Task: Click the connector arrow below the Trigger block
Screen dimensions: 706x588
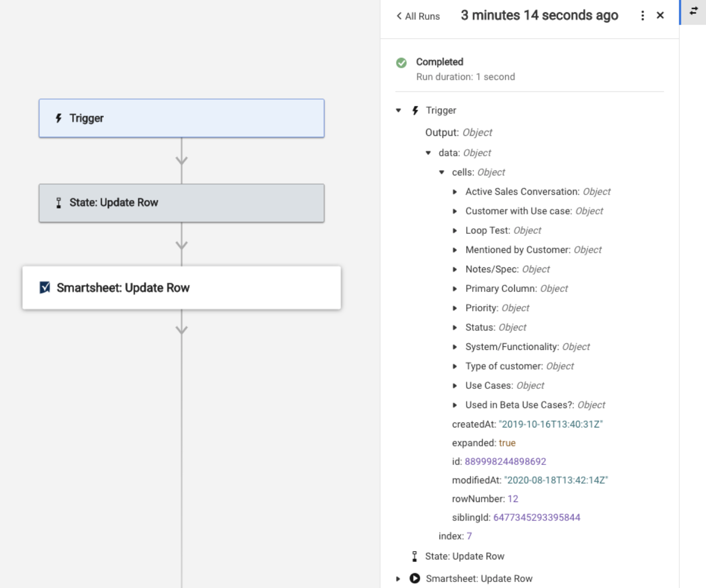Action: pyautogui.click(x=181, y=161)
